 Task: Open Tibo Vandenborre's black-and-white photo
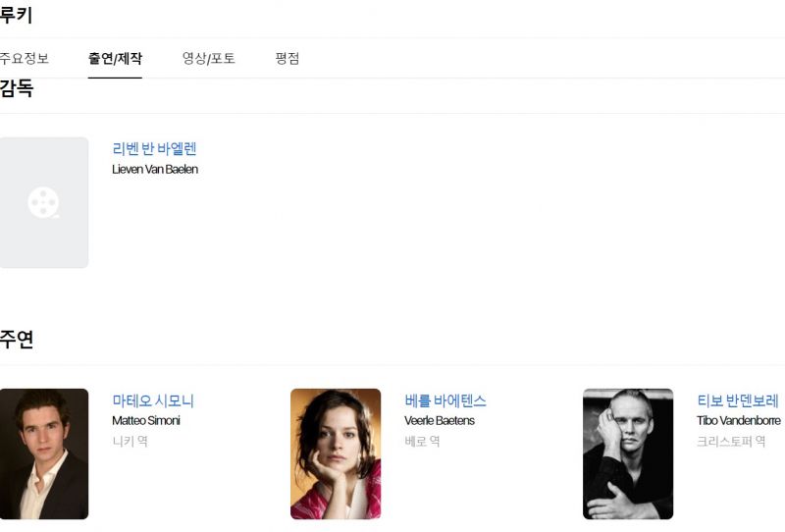(628, 453)
